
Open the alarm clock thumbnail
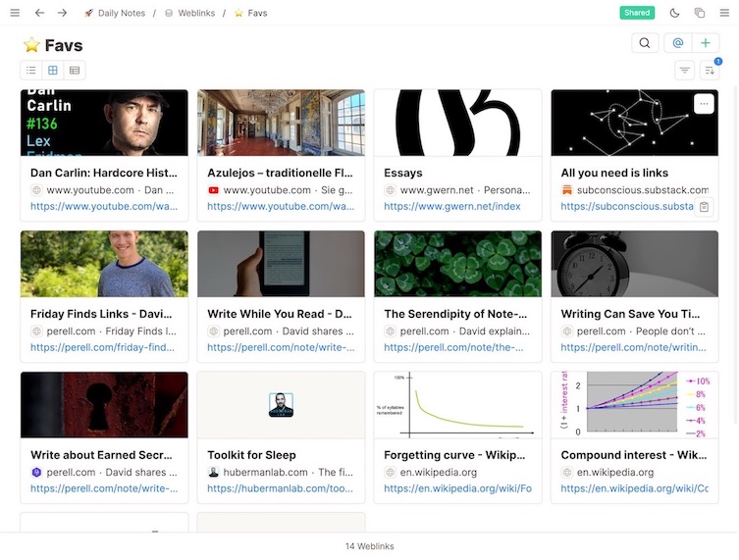click(634, 264)
